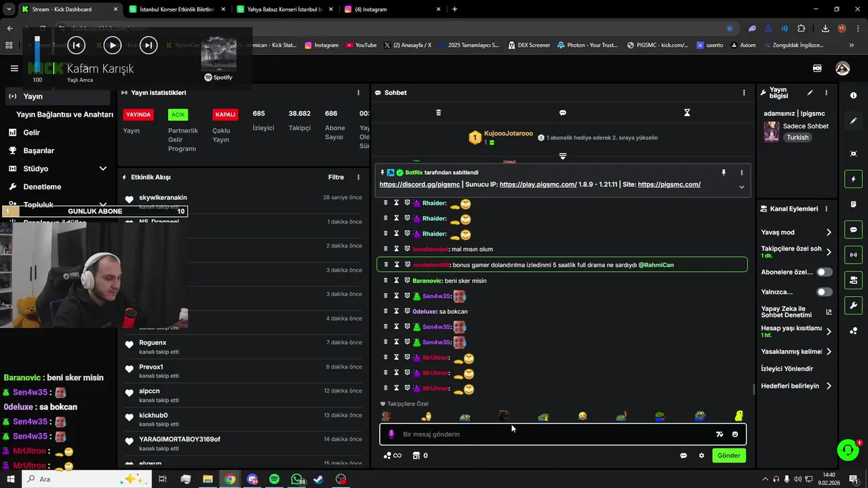Toggle Abonelere özel chat switch

pyautogui.click(x=825, y=272)
